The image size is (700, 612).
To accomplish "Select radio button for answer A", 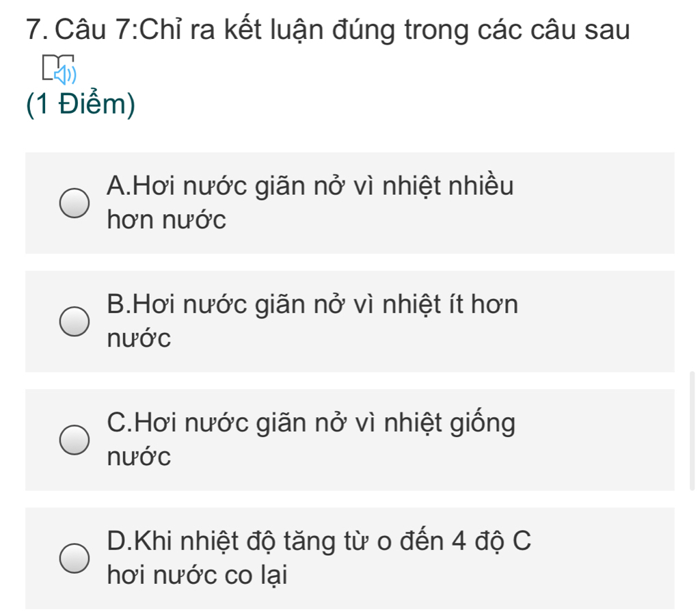I will (75, 203).
